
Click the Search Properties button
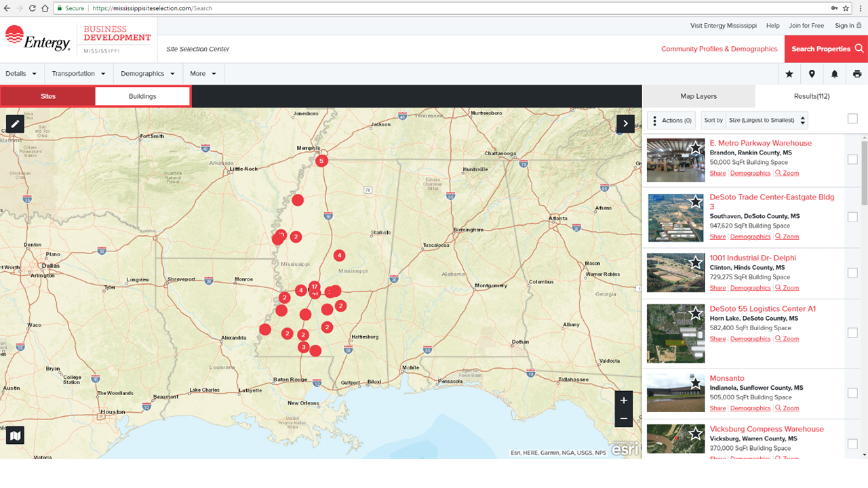[x=826, y=49]
